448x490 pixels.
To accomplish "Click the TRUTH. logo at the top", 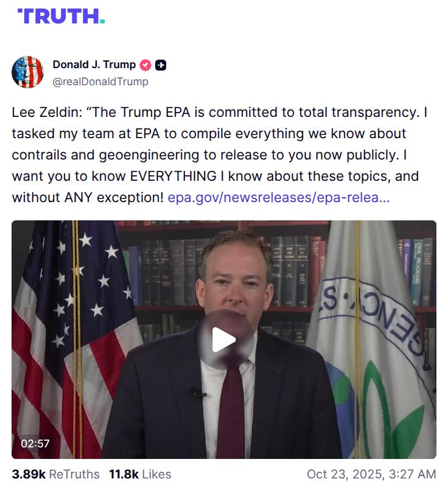I will (x=61, y=16).
